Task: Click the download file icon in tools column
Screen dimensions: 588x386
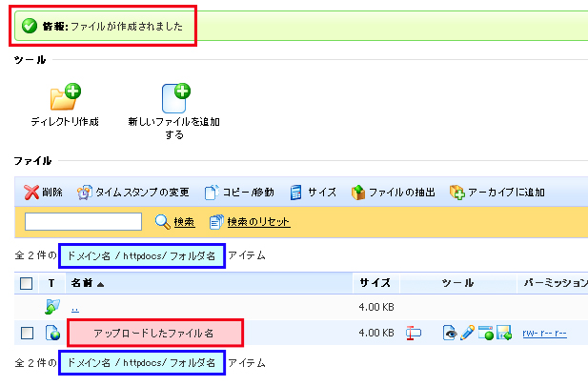Action: coord(504,333)
